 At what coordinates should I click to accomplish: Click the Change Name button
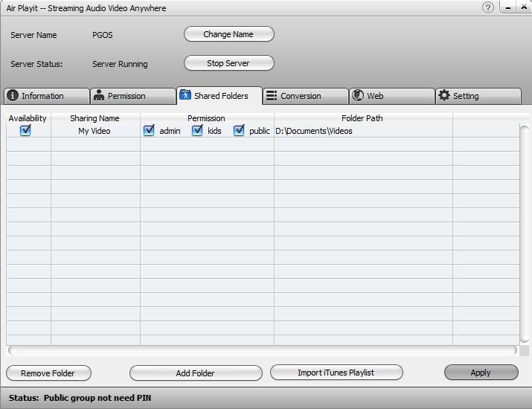pyautogui.click(x=229, y=34)
